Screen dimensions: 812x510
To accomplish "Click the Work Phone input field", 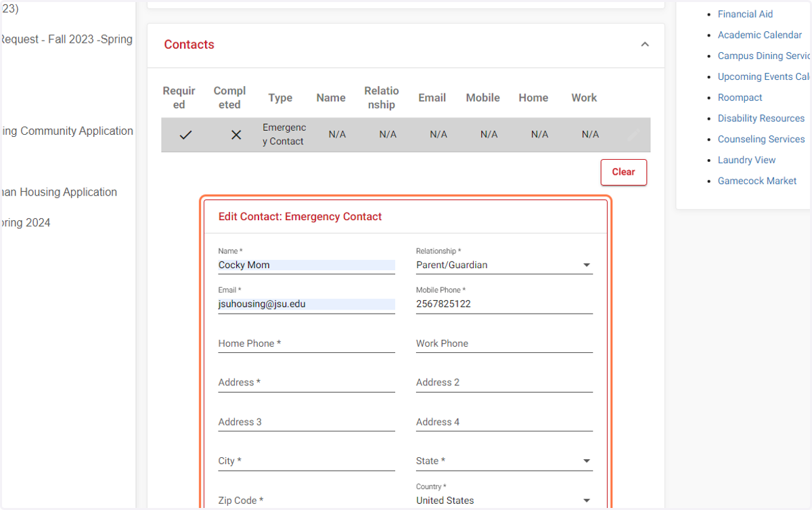I will (x=504, y=343).
